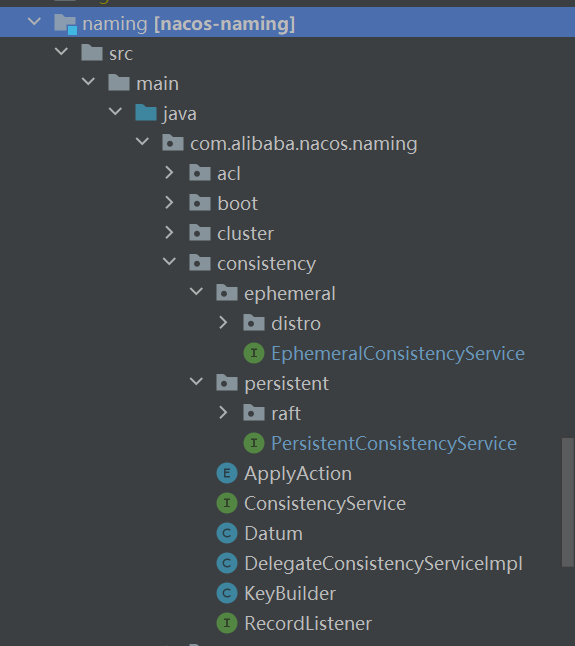Expand the raft package

[x=223, y=412]
